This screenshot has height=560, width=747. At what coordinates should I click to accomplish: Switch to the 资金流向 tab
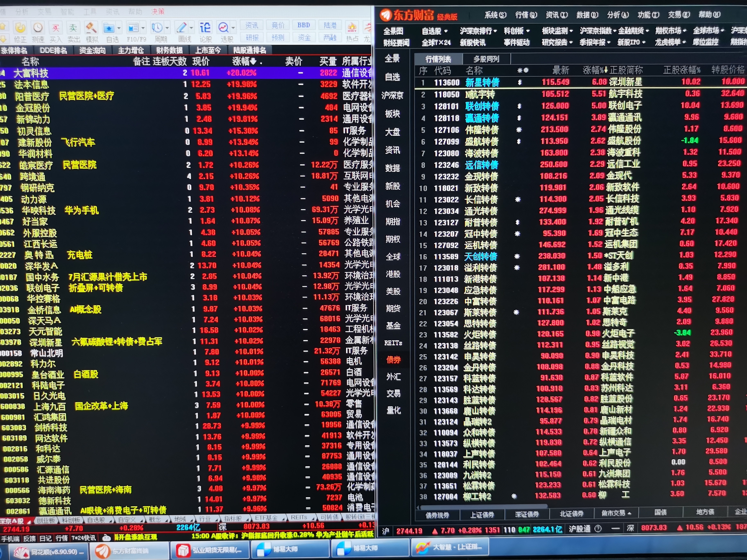click(93, 51)
